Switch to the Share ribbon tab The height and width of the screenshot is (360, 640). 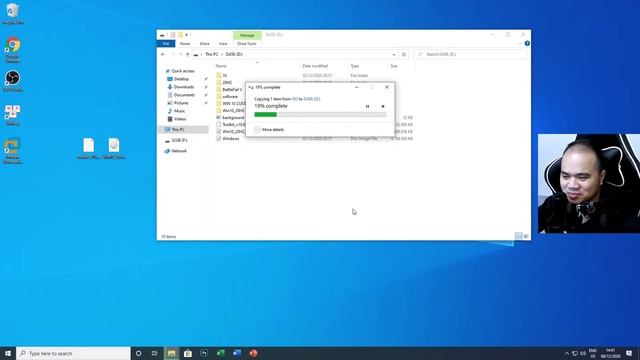tap(204, 44)
